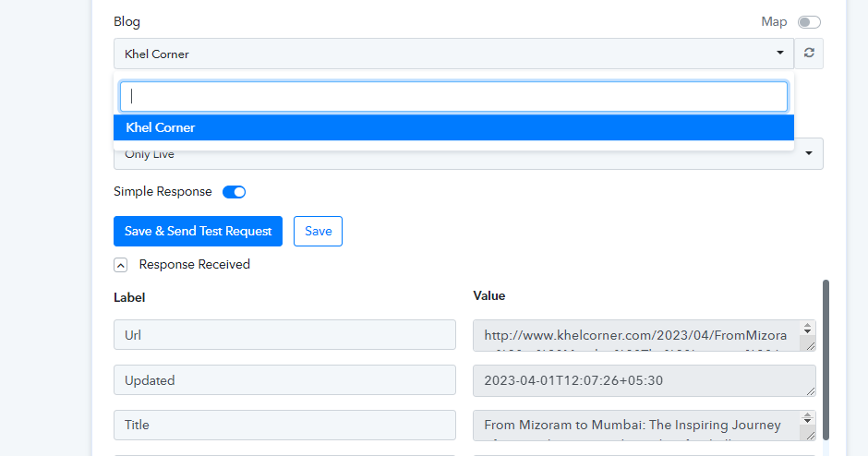Click the Blog field label
Screen dimensions: 868x456
pyautogui.click(x=127, y=21)
